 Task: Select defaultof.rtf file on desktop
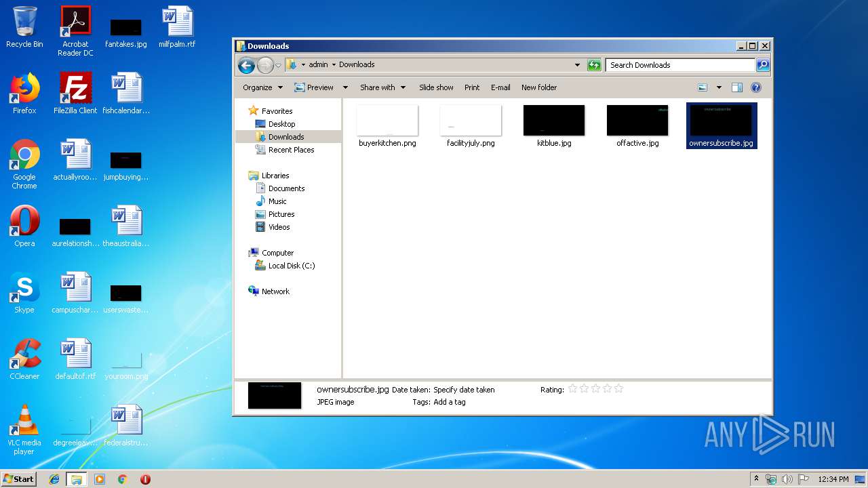(75, 359)
